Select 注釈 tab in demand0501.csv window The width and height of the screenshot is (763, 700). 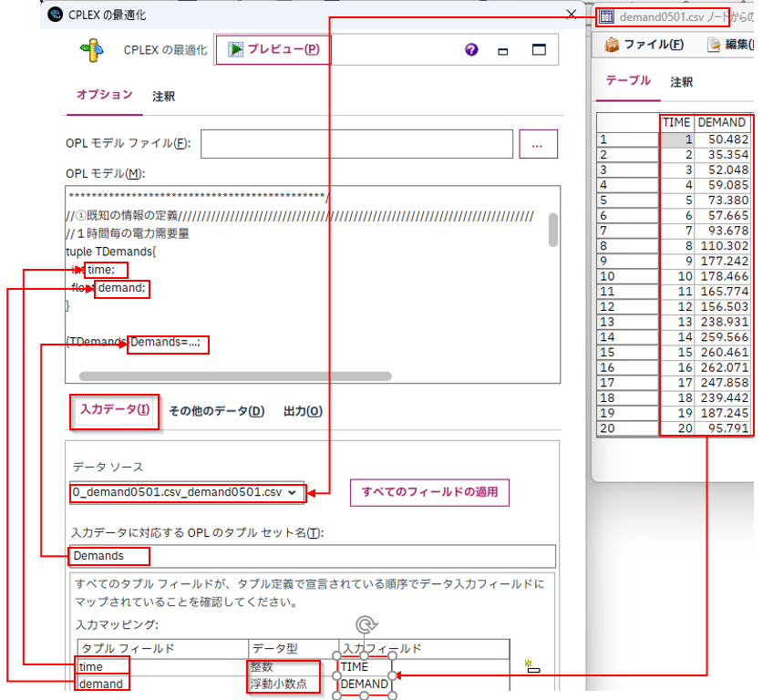[681, 82]
